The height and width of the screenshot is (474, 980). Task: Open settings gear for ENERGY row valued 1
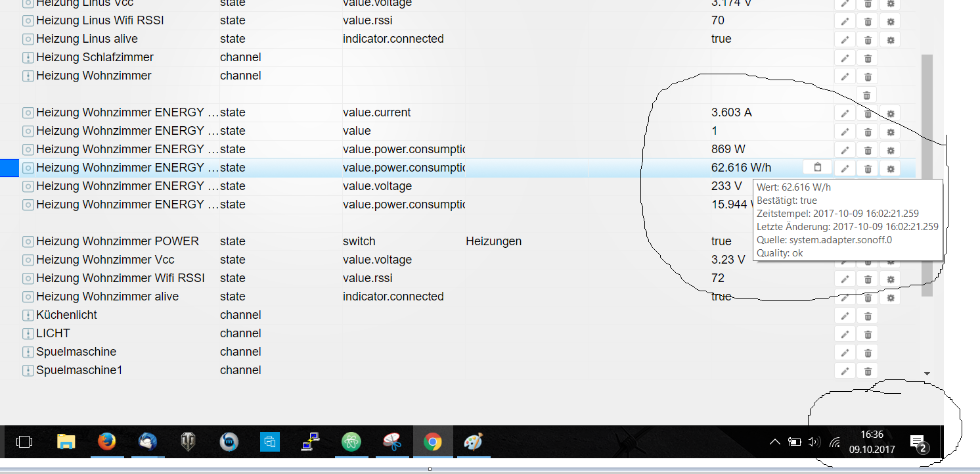click(x=890, y=131)
